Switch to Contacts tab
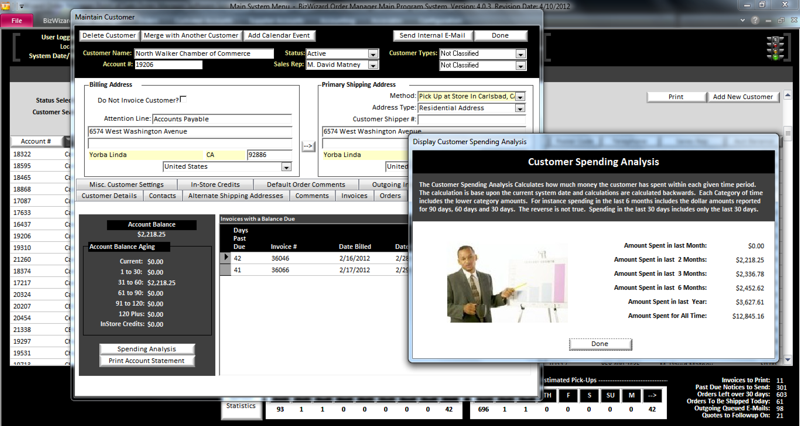The width and height of the screenshot is (800, 426). coord(162,195)
